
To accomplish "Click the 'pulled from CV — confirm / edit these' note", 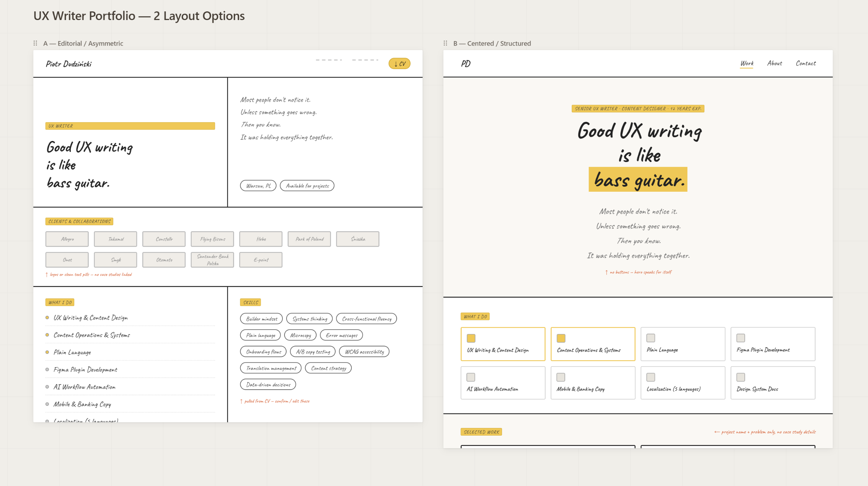I will click(275, 401).
